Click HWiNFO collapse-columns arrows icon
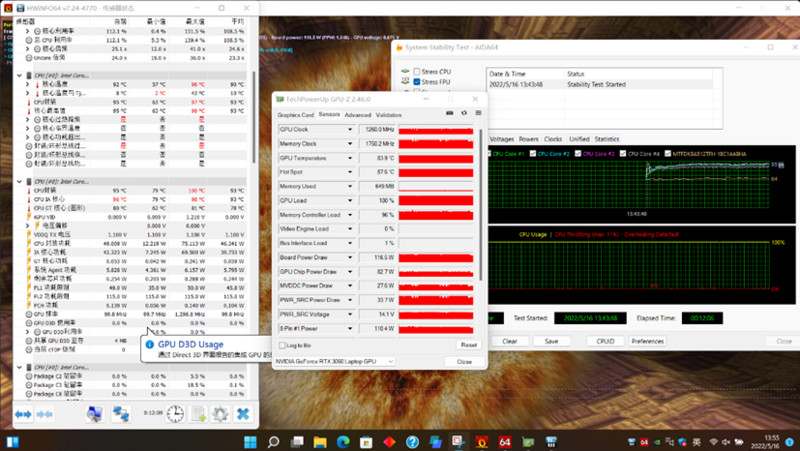This screenshot has width=800, height=451. [x=44, y=414]
